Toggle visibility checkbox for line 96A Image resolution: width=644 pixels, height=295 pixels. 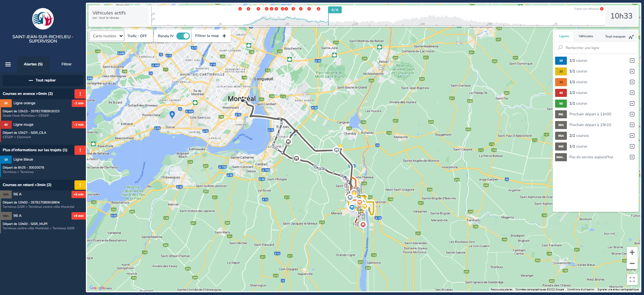pyautogui.click(x=632, y=136)
